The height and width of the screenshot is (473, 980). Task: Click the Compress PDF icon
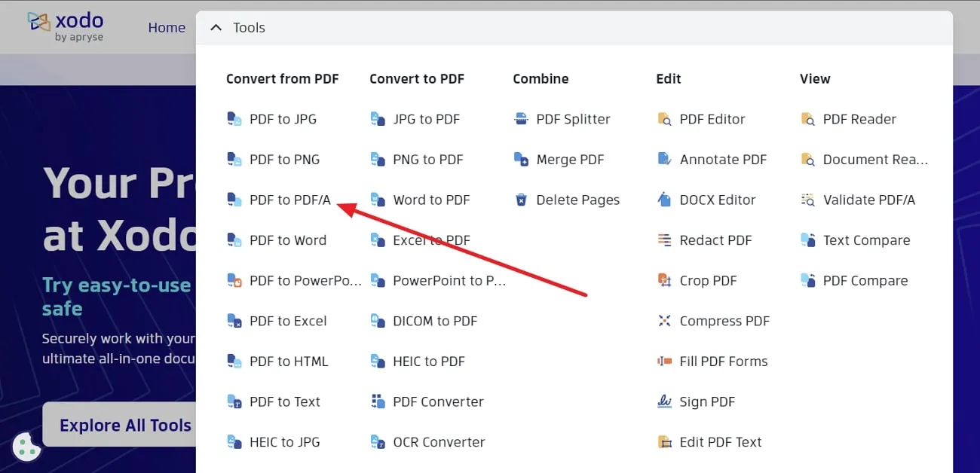(664, 322)
